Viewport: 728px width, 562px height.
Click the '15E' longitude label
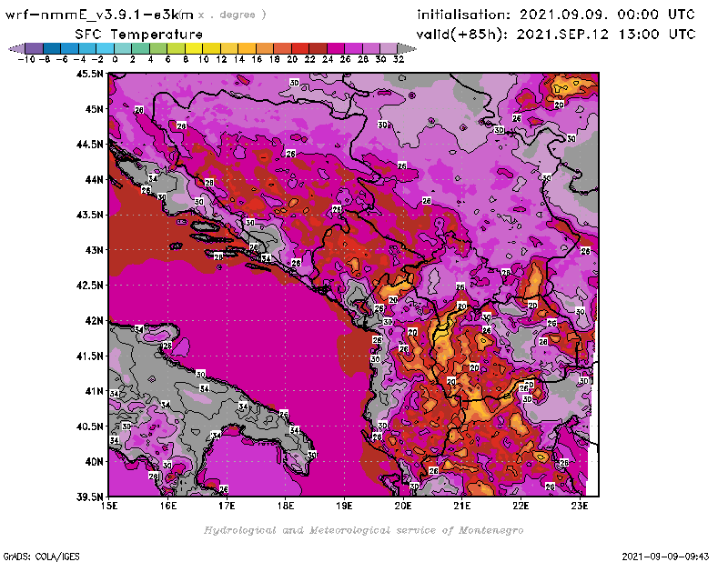click(109, 506)
